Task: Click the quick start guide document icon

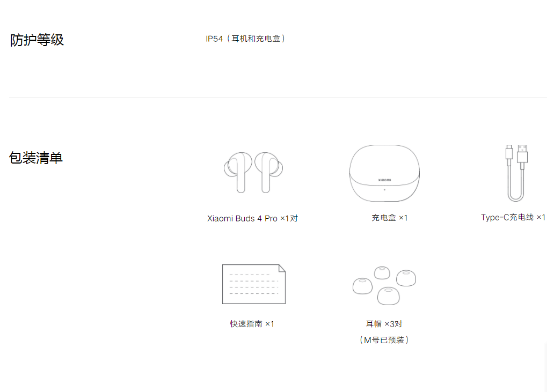Action: pos(253,284)
